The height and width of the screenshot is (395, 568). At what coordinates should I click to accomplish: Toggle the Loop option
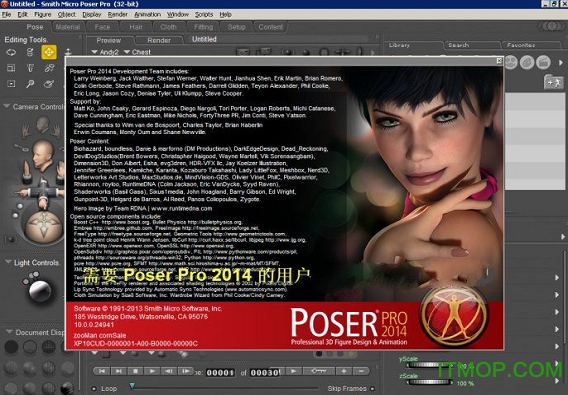[x=95, y=388]
